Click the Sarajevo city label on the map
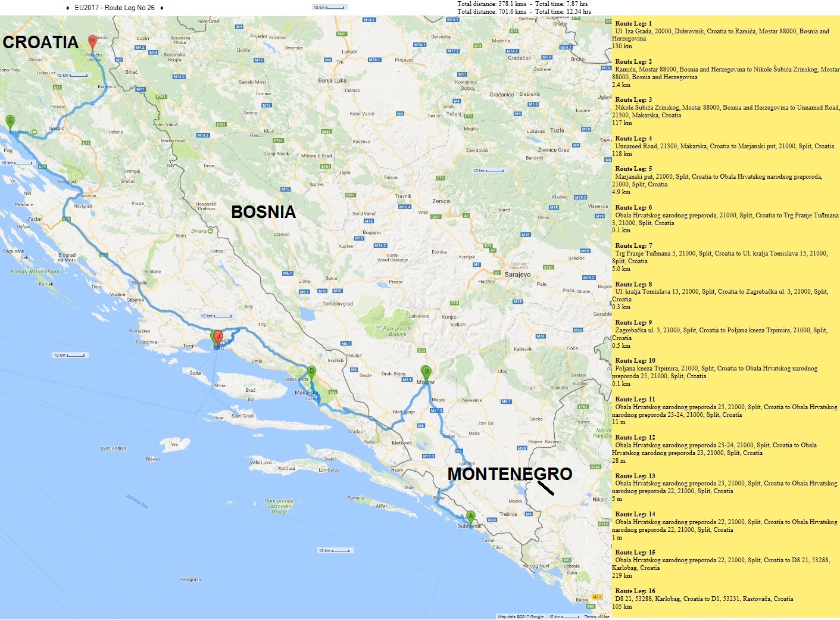The height and width of the screenshot is (620, 840). [517, 275]
